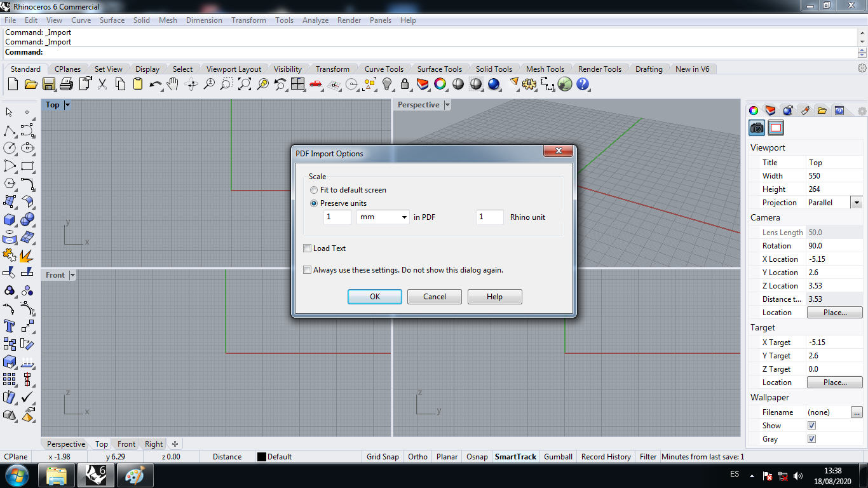
Task: Select the Preserve units radio button
Action: tap(314, 203)
